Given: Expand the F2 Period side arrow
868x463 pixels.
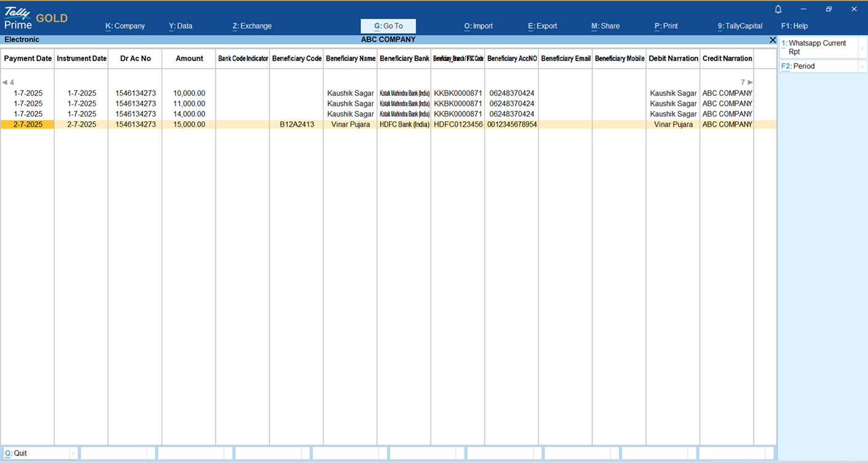Looking at the screenshot, I should pyautogui.click(x=862, y=66).
